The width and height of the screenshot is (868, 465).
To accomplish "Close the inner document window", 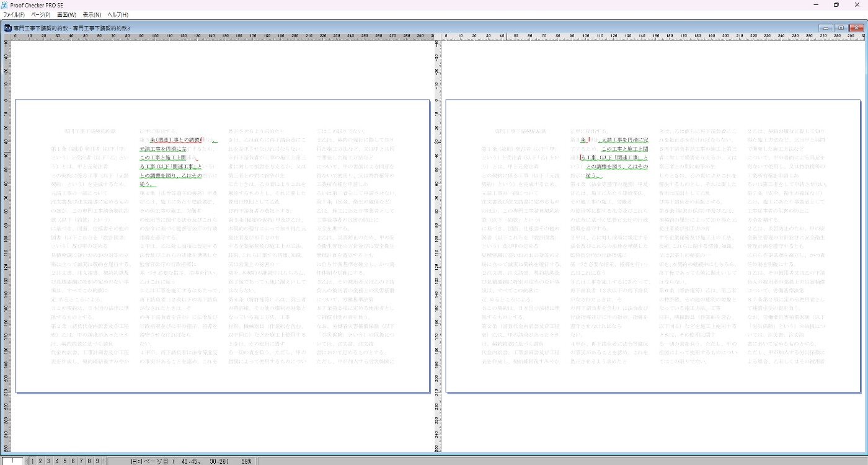I will (857, 28).
